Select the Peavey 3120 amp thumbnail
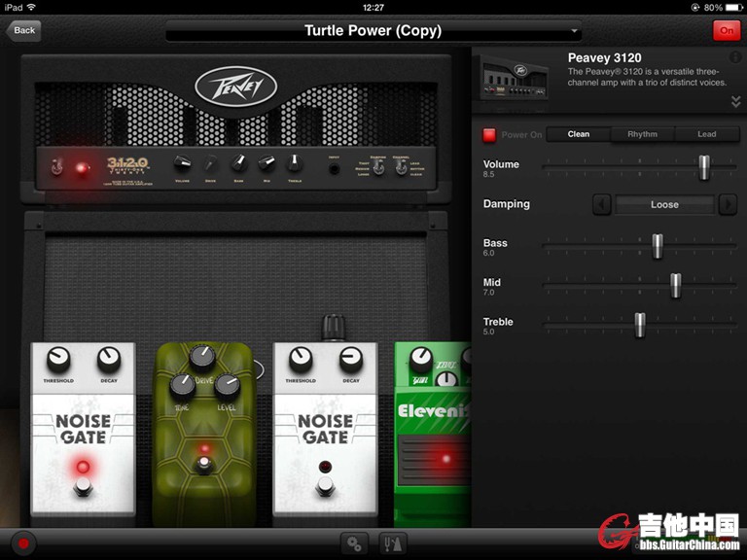The image size is (747, 560). pyautogui.click(x=515, y=77)
